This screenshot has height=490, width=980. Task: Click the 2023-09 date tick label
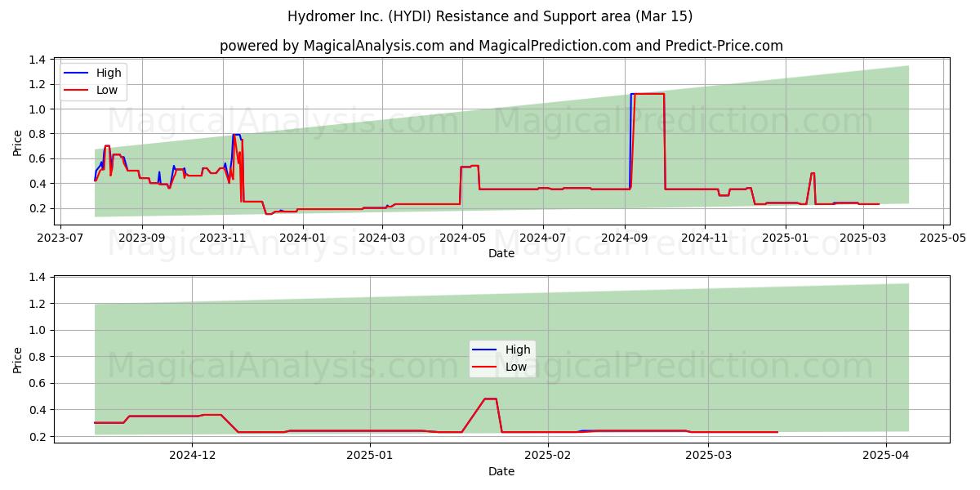142,238
